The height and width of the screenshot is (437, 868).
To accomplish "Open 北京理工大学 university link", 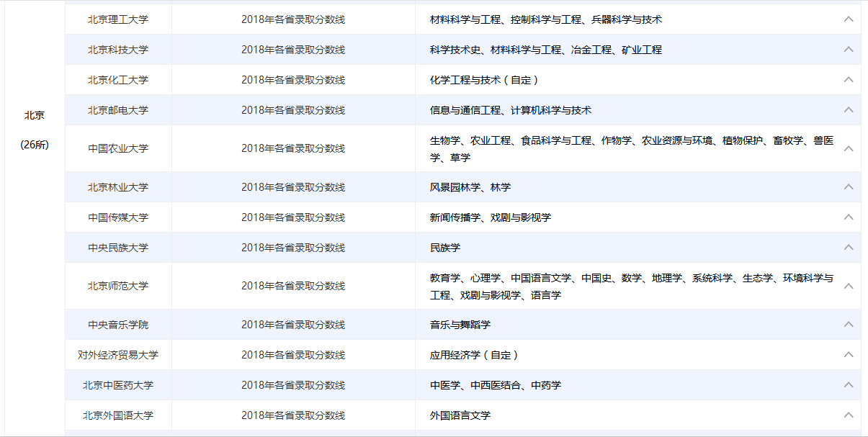I will click(x=118, y=19).
